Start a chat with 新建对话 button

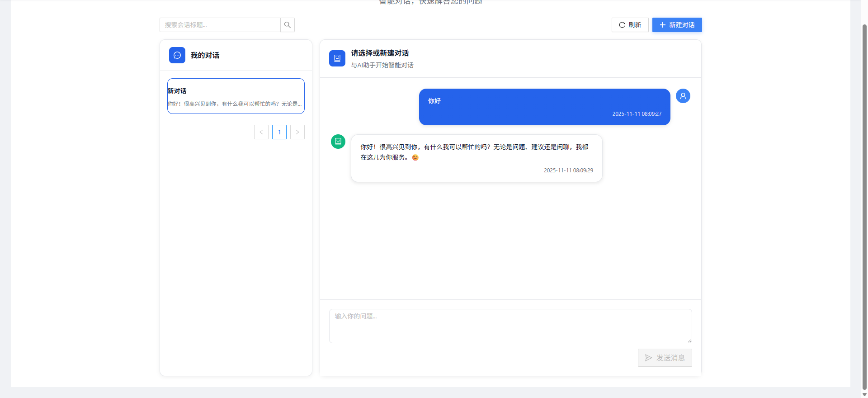[677, 25]
